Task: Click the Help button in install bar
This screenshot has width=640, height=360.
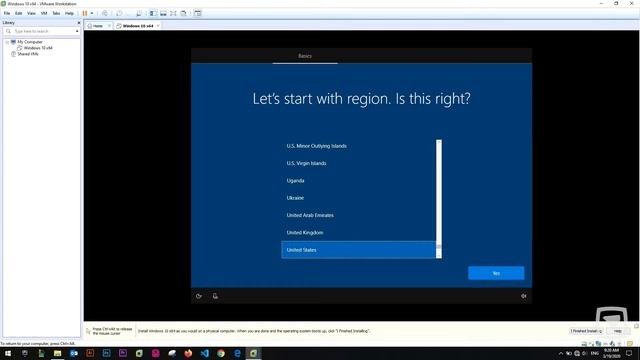Action: [618, 331]
